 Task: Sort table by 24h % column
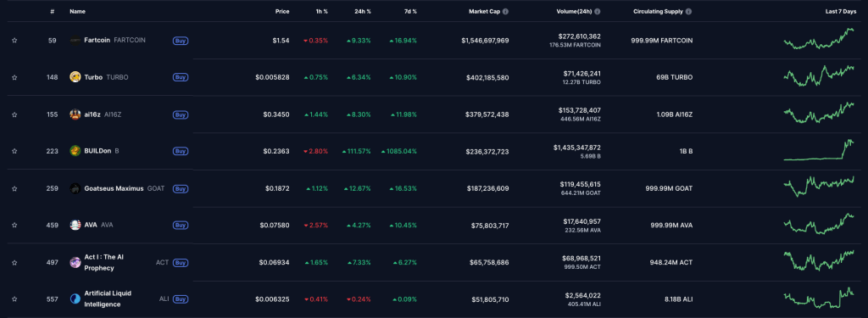pos(363,11)
